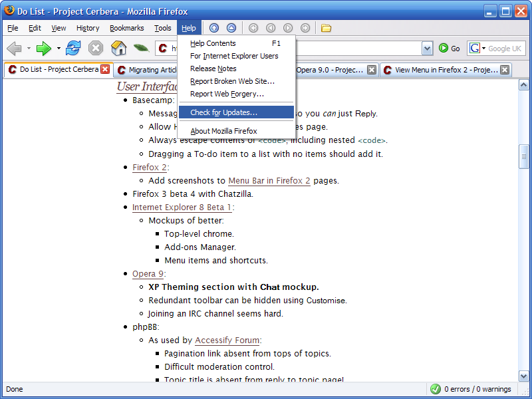Open the Bookmarks menu
This screenshot has width=532, height=399.
click(127, 28)
